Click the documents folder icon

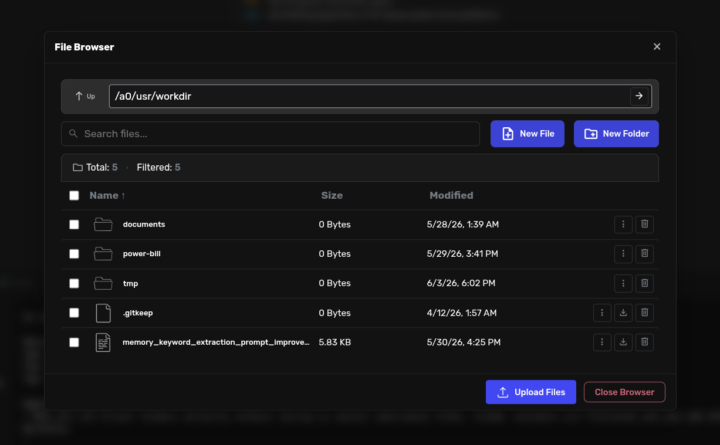(103, 224)
